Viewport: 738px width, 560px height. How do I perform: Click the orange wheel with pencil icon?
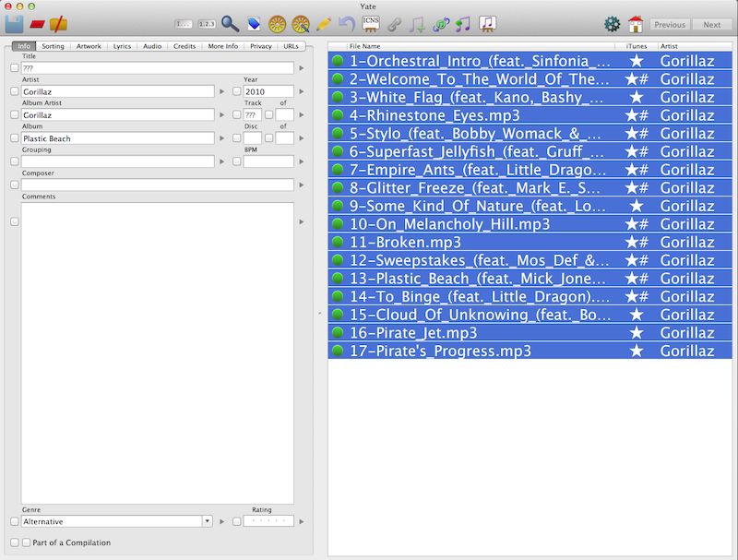[301, 24]
